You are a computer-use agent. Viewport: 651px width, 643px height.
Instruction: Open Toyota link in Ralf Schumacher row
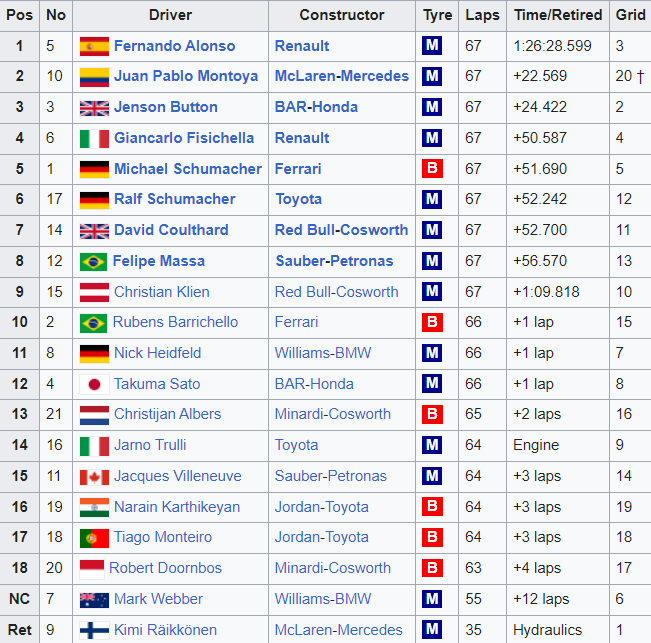pos(299,200)
